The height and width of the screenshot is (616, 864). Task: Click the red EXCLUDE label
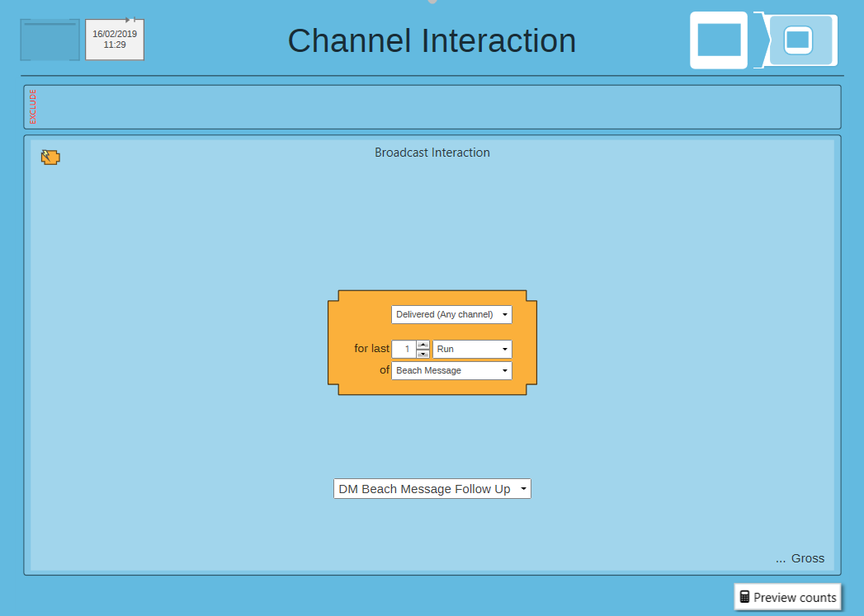pyautogui.click(x=32, y=107)
